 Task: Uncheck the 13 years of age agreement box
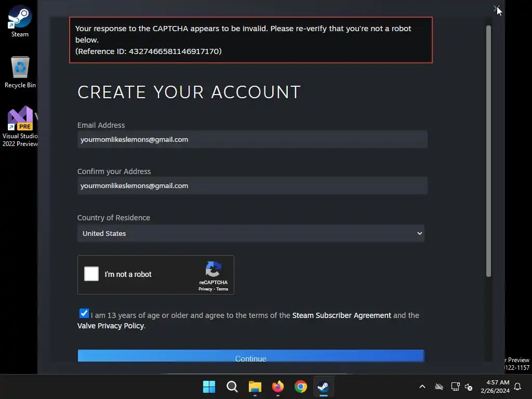84,313
